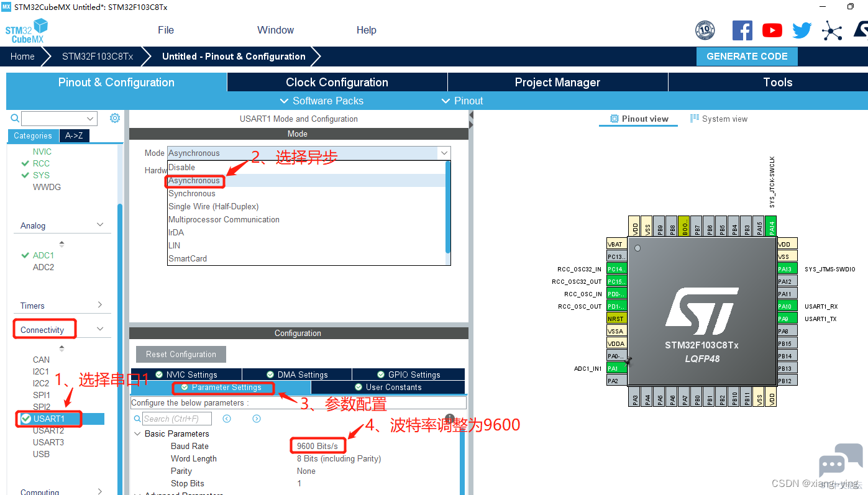Open the User Constants tab
This screenshot has height=495, width=868.
[388, 387]
